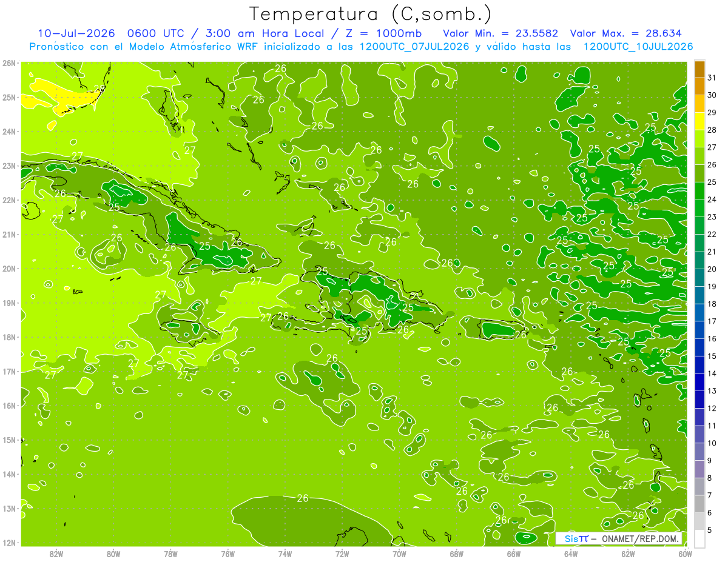Screen dimensions: 728x562
Task: Click the color scale label "31"
Action: (x=712, y=78)
